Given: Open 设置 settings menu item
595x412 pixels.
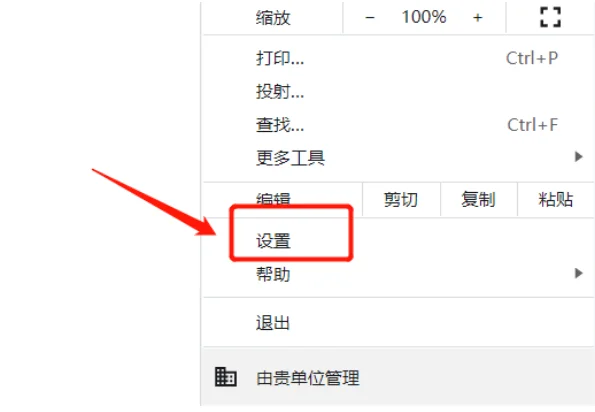Looking at the screenshot, I should click(x=398, y=241).
